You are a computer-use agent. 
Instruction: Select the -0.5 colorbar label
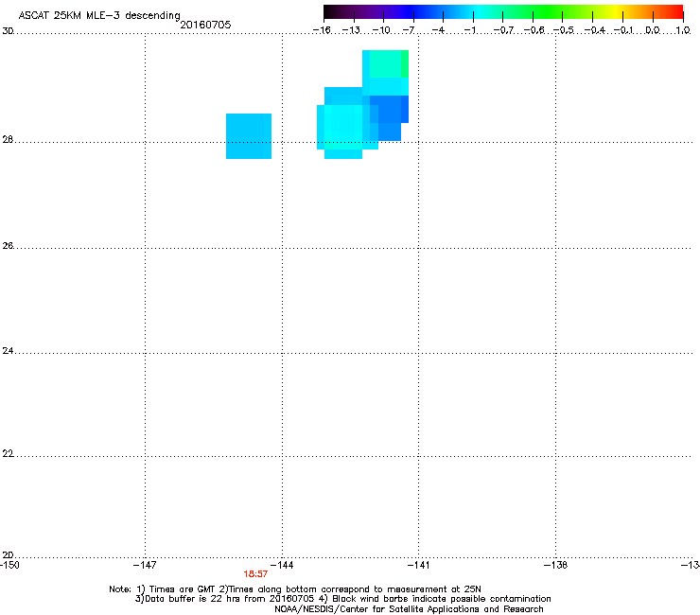click(564, 30)
